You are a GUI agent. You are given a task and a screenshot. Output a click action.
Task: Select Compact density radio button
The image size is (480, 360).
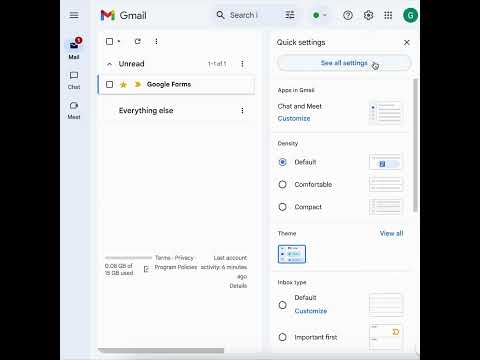coord(282,207)
